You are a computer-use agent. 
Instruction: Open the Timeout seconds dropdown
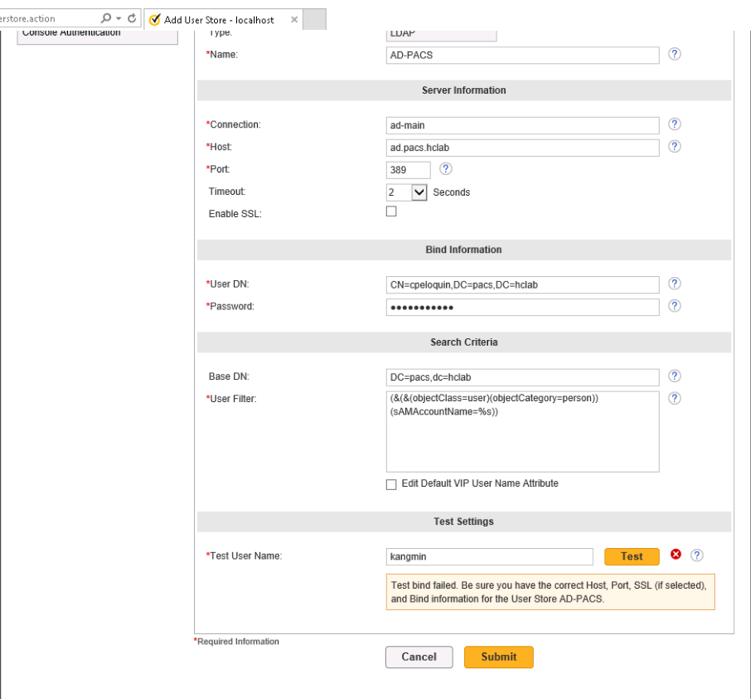[419, 193]
